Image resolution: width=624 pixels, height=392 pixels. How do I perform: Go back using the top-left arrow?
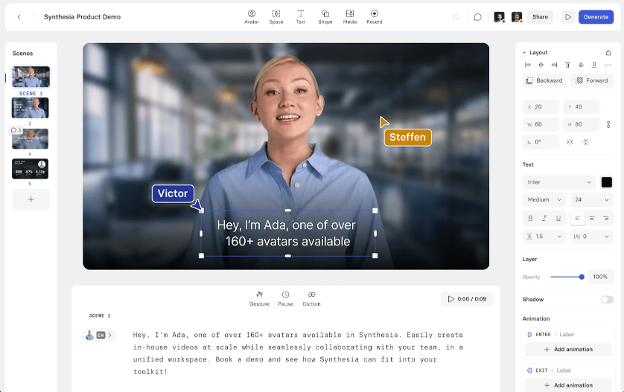click(x=19, y=17)
